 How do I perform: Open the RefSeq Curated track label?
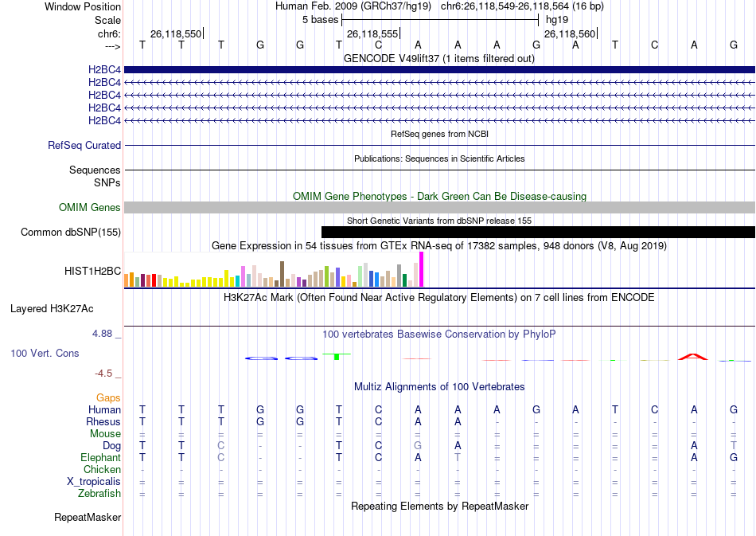click(84, 145)
